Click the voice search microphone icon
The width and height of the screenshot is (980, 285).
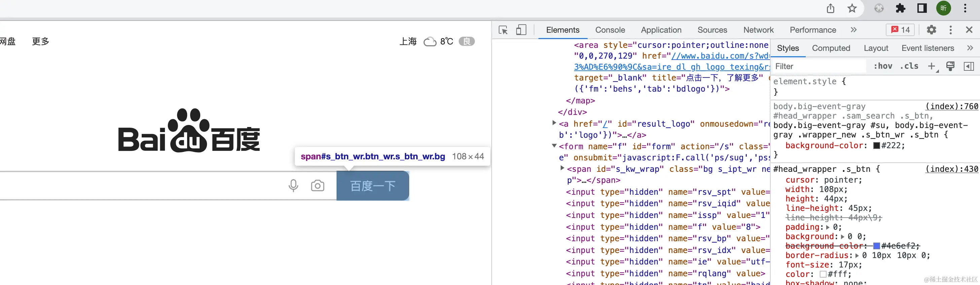(293, 186)
